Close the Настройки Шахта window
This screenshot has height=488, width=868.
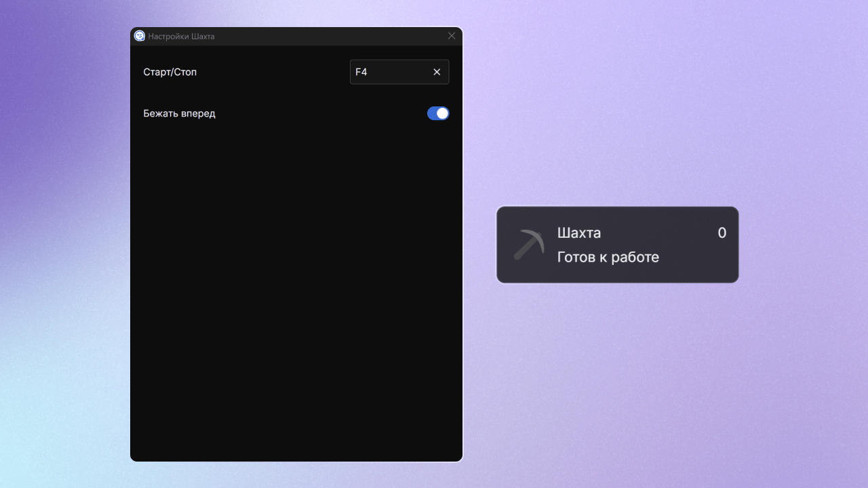pyautogui.click(x=452, y=36)
